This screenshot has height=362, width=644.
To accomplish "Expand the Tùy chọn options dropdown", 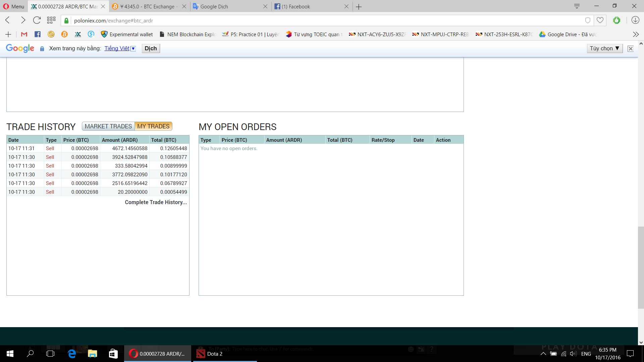I will pos(604,49).
